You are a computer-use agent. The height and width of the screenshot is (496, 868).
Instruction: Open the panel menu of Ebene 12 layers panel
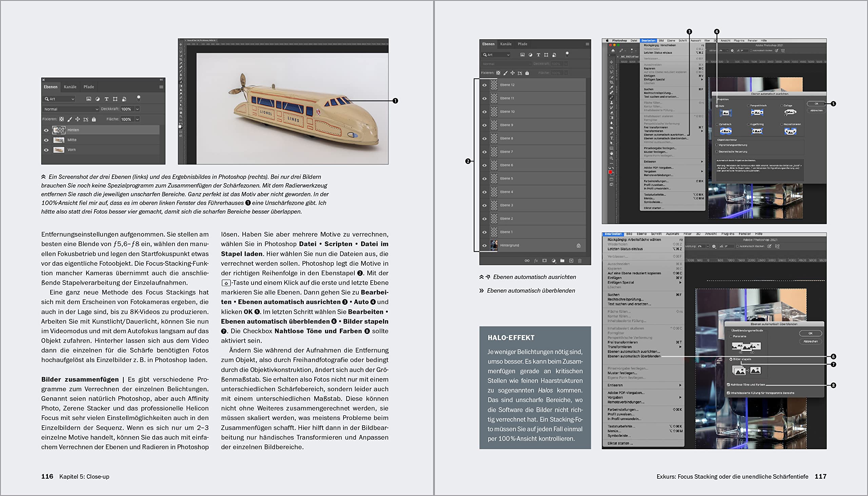coord(587,44)
